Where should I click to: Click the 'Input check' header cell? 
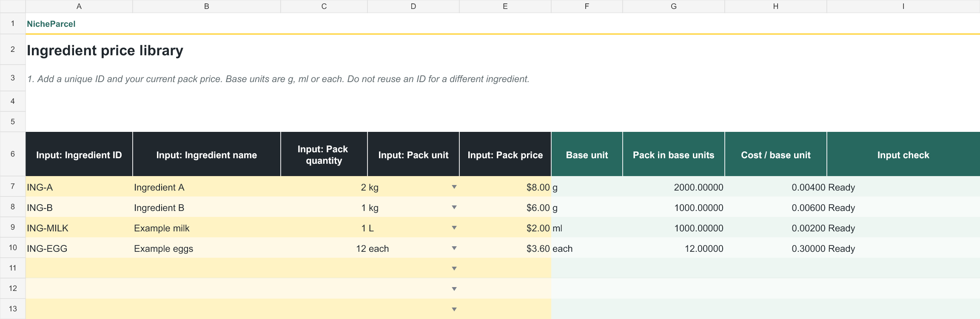pos(903,154)
